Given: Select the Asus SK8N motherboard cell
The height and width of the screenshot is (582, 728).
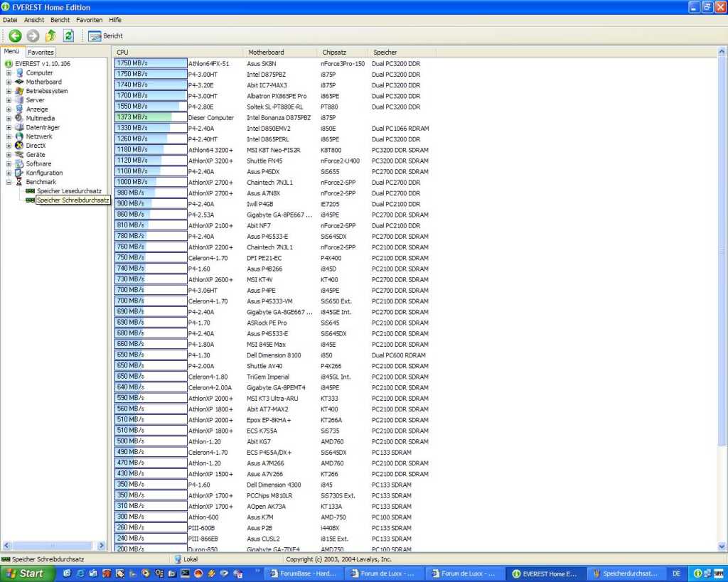Looking at the screenshot, I should click(x=261, y=63).
